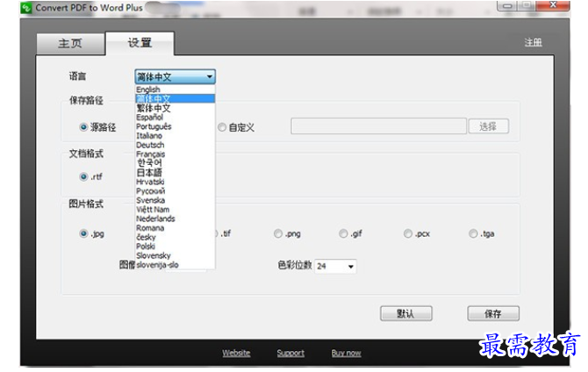588x372 pixels.
Task: Switch to the 主页 tab
Action: pos(70,44)
